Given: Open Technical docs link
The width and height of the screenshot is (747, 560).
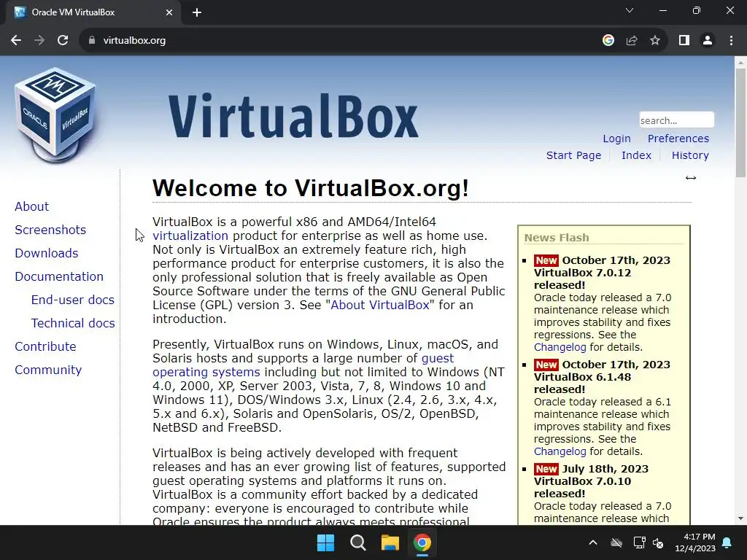Looking at the screenshot, I should click(73, 323).
